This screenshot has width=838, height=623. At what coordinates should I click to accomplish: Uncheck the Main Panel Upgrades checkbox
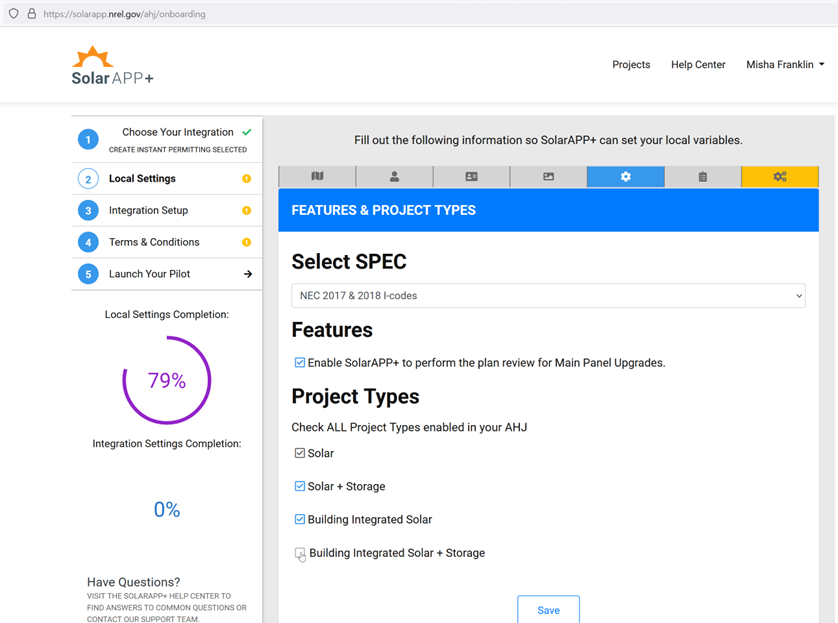(300, 363)
